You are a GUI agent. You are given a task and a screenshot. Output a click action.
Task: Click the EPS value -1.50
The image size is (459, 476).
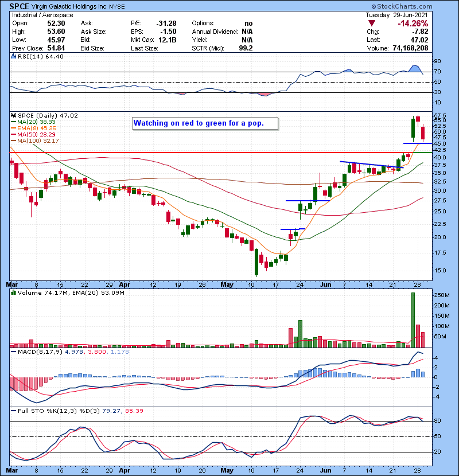[168, 32]
